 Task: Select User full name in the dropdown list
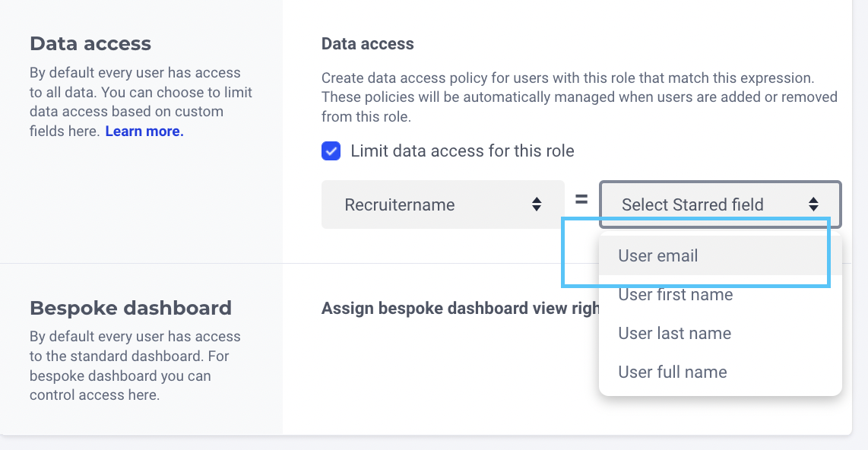[673, 372]
